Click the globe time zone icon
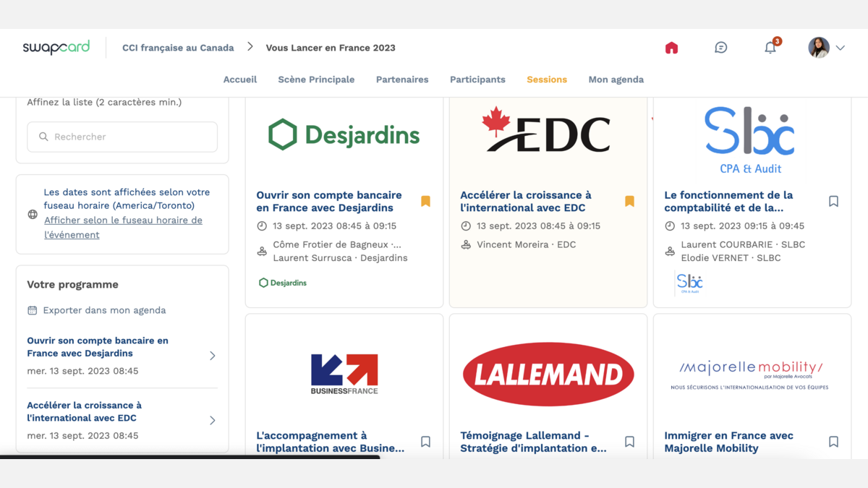Viewport: 868px width, 488px height. click(x=33, y=214)
